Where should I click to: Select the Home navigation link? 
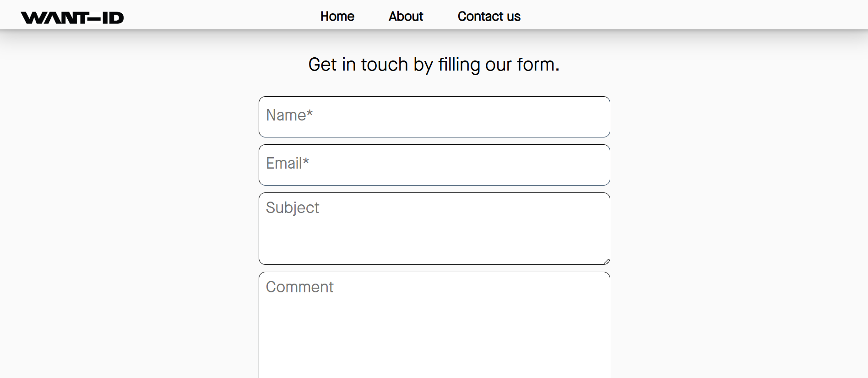337,16
